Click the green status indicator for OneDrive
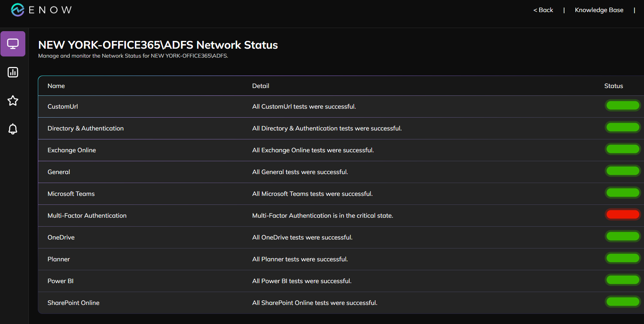 tap(623, 236)
